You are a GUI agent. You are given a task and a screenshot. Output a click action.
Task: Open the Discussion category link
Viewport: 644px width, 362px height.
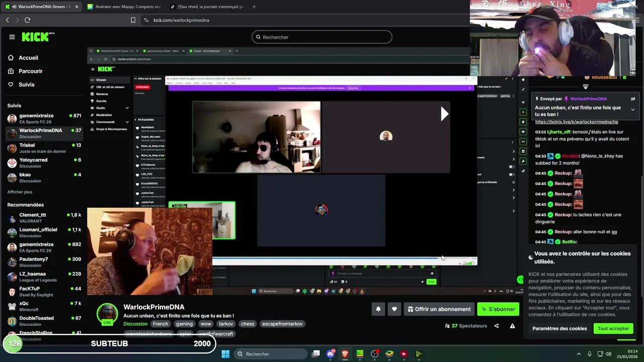tap(135, 324)
